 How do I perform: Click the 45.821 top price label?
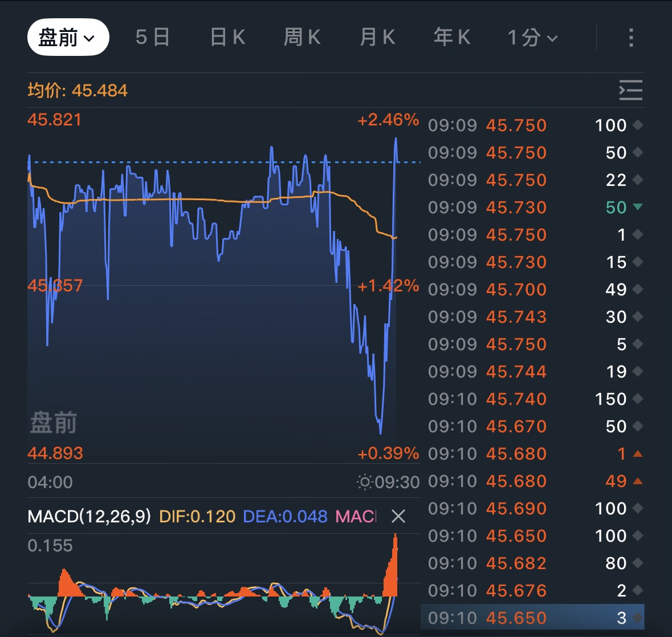click(54, 120)
